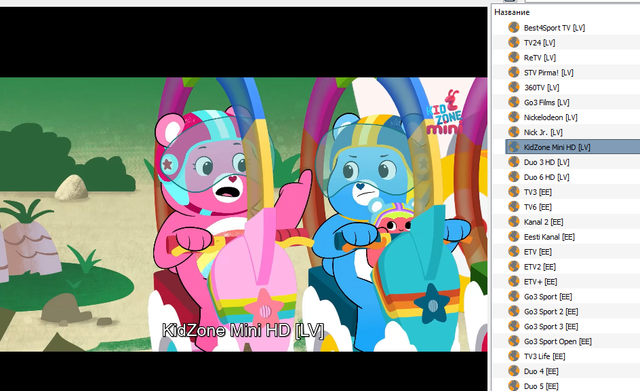
Task: Switch to ETV2 [EE]
Action: click(x=540, y=267)
